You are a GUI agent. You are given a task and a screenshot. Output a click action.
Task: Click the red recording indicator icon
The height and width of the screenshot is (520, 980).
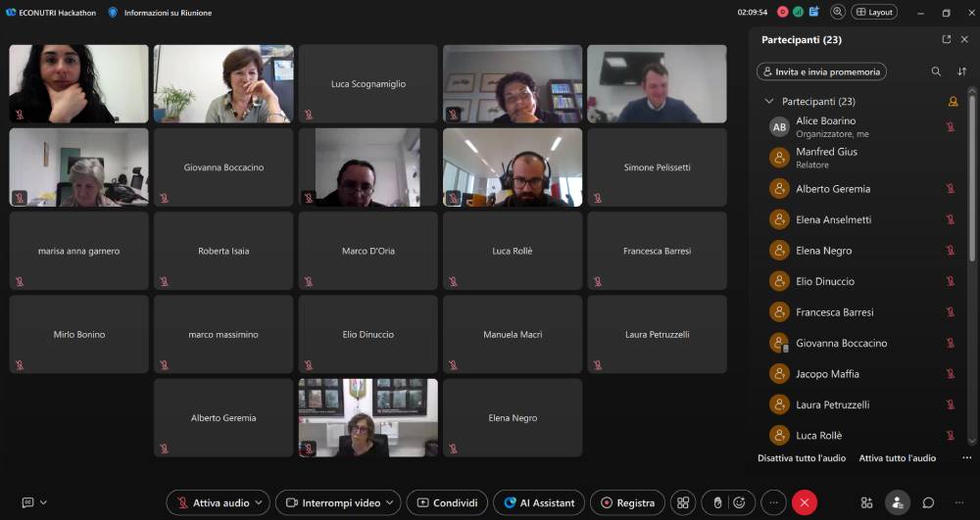(783, 12)
